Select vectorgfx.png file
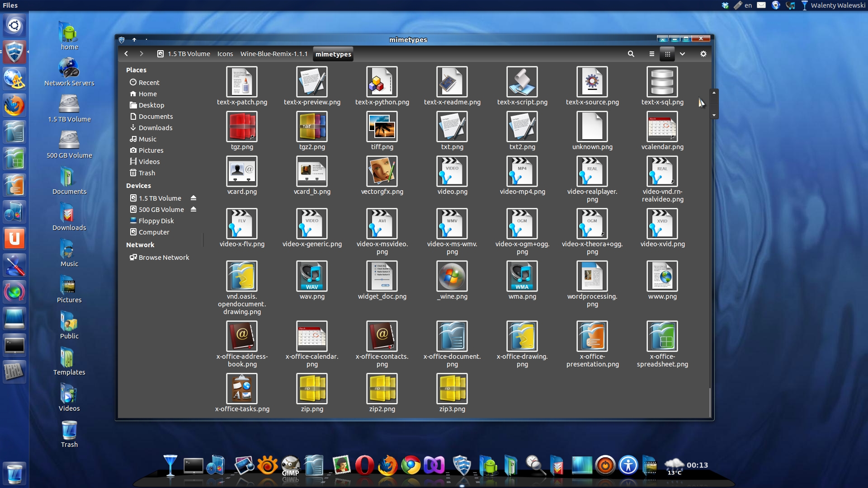This screenshot has width=868, height=488. tap(382, 176)
